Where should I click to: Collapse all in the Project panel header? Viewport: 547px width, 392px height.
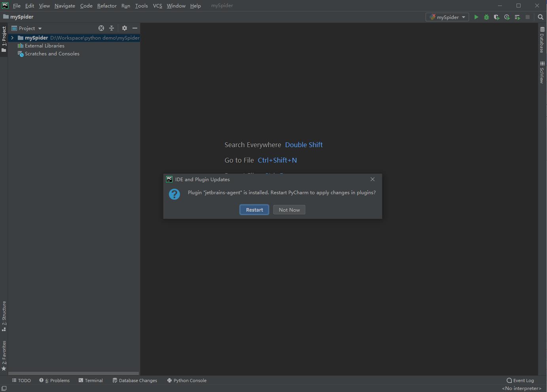point(112,28)
